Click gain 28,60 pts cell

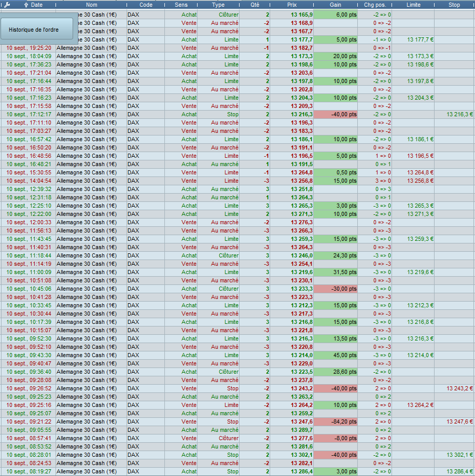pos(336,372)
